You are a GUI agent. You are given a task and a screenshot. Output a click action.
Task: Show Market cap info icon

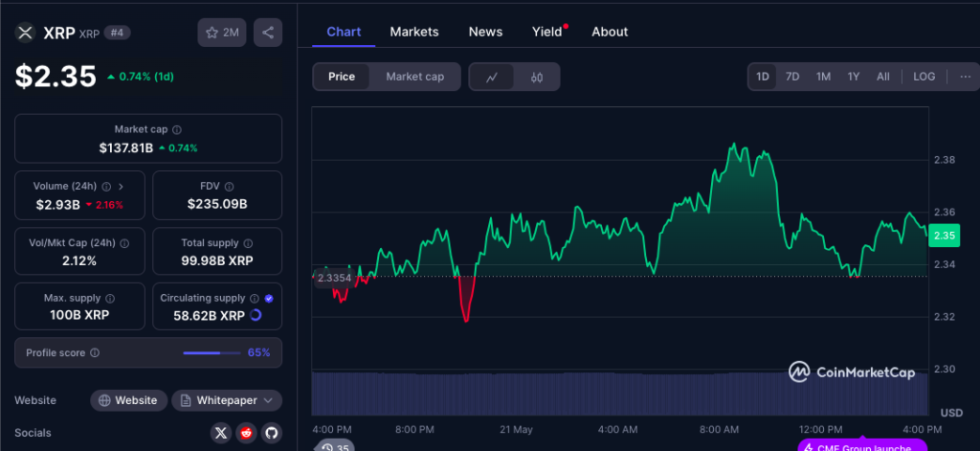click(x=177, y=130)
